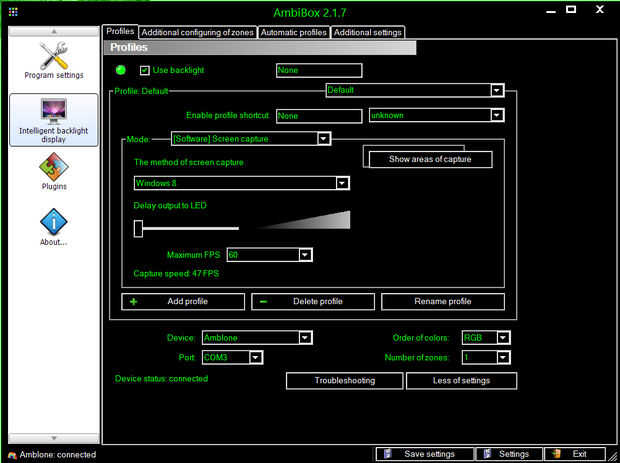Open the Additional settings tab
The image size is (620, 463).
[x=368, y=32]
